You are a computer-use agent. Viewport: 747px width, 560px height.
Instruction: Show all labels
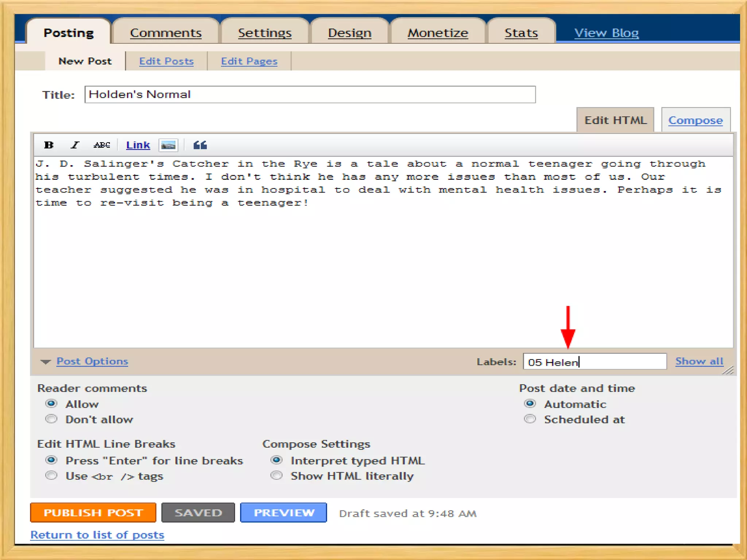pos(699,361)
